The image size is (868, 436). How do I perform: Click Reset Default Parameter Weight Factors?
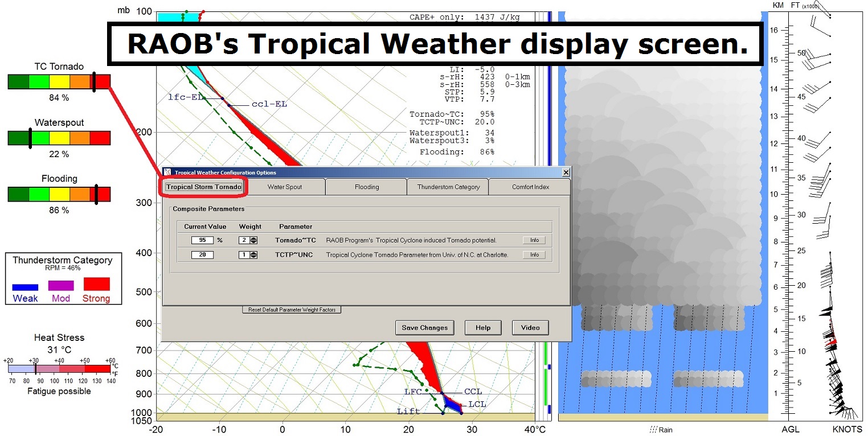pos(292,310)
